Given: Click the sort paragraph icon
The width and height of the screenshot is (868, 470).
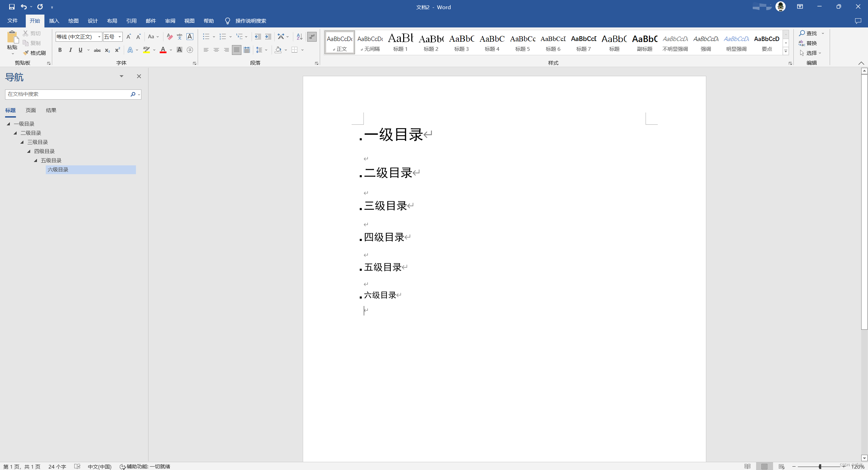Looking at the screenshot, I should tap(299, 36).
